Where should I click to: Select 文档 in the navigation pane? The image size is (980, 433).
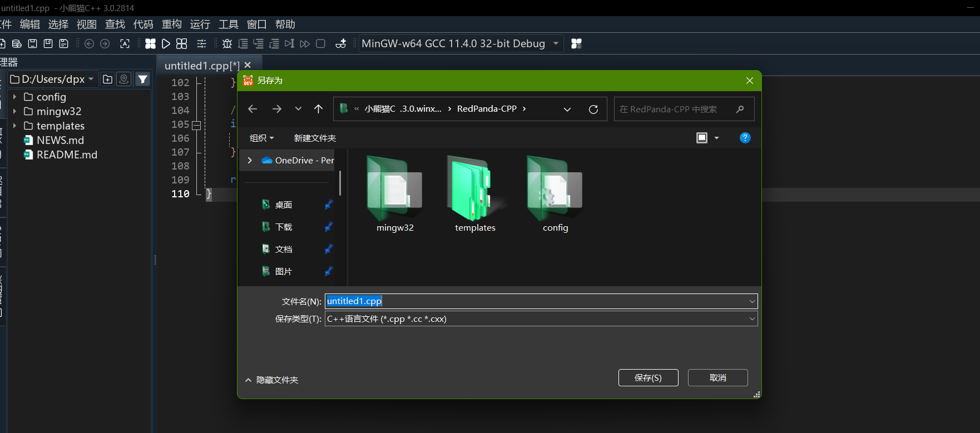tap(284, 249)
